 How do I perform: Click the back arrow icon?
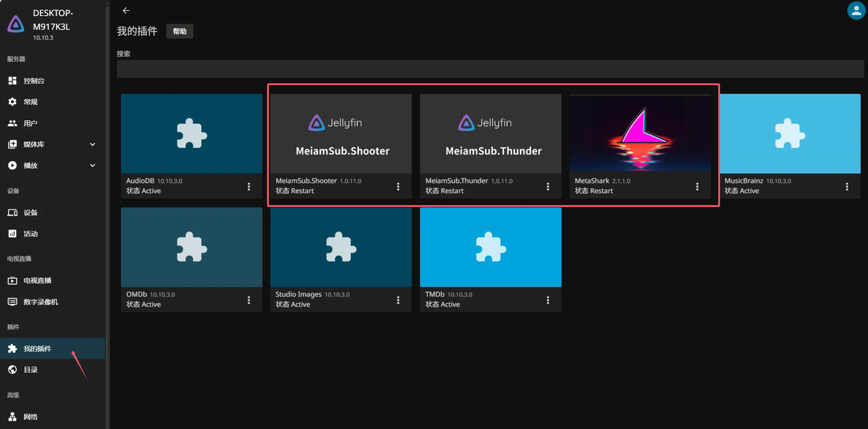tap(126, 10)
